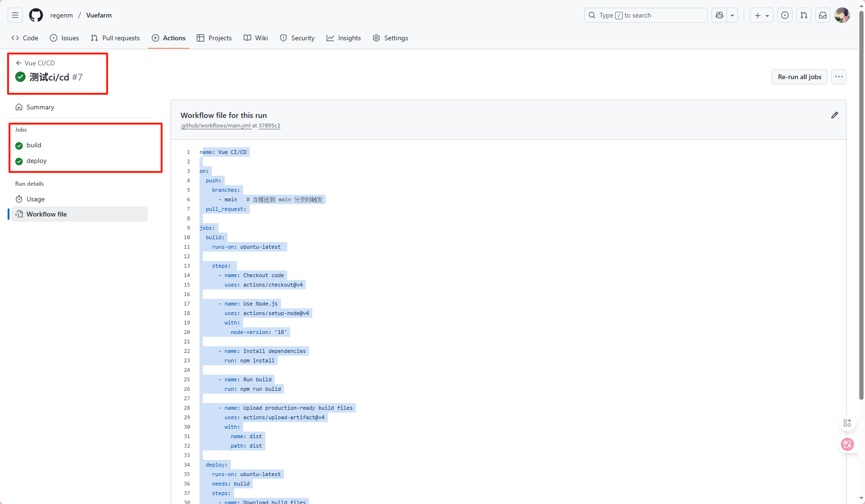Open the GitHub home logo
865x504 pixels.
point(36,15)
